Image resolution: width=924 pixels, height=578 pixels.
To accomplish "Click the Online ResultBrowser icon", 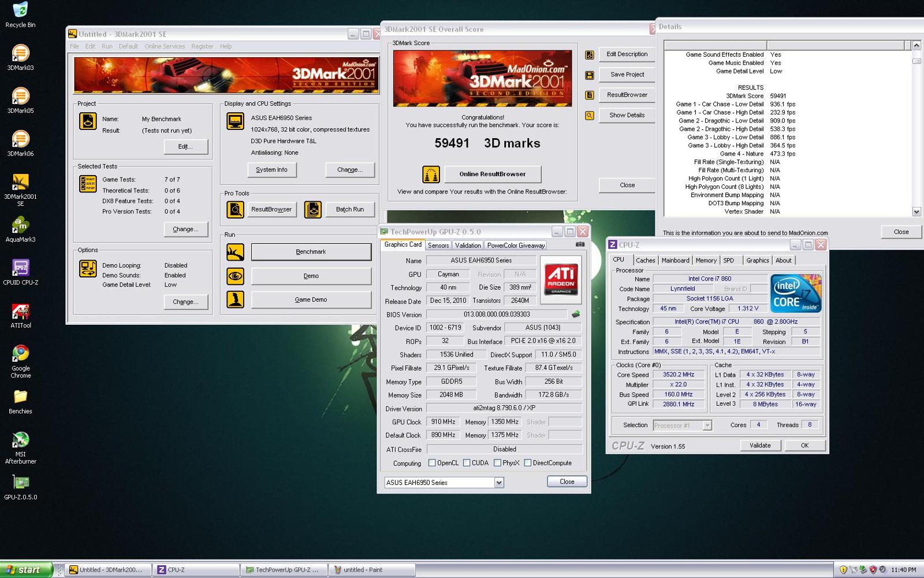I will click(431, 174).
